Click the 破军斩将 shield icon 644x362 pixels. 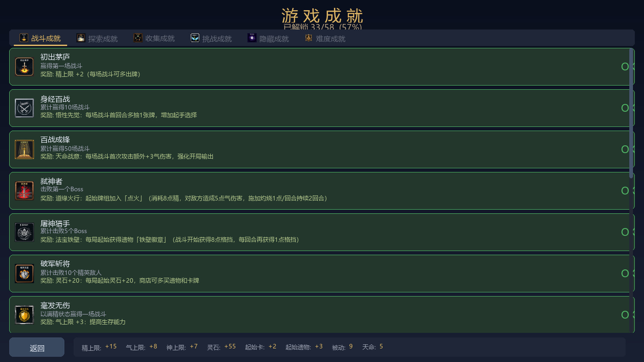pos(24,274)
